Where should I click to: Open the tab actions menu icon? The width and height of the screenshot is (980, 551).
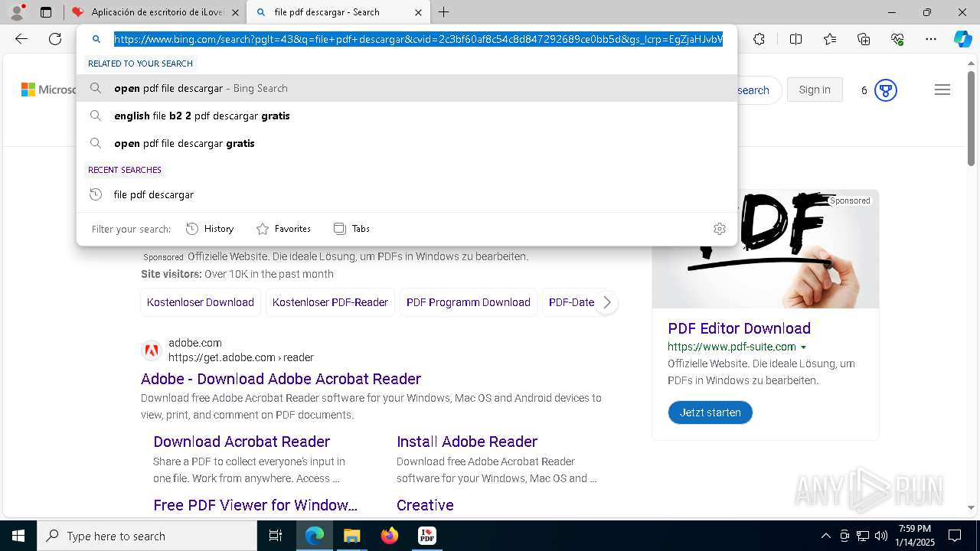click(46, 12)
